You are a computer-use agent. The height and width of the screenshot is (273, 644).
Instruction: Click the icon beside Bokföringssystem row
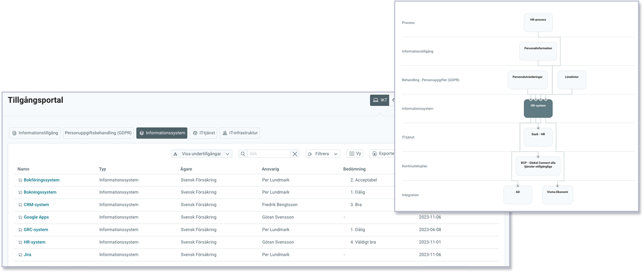coord(20,180)
